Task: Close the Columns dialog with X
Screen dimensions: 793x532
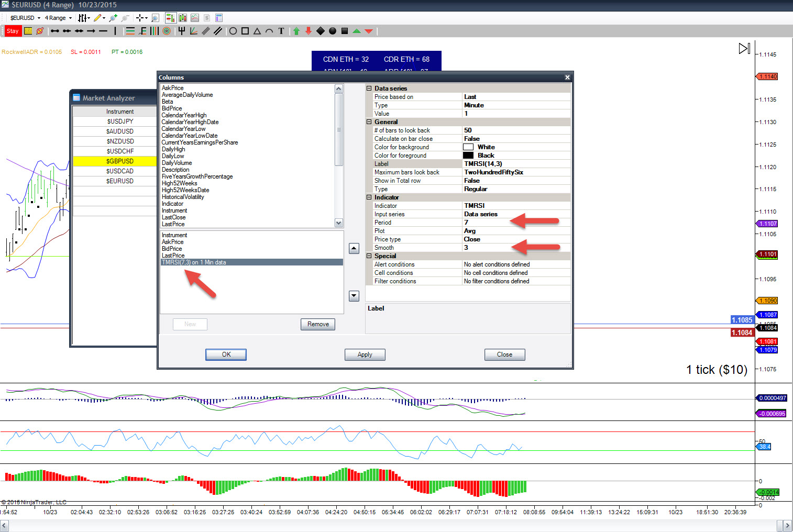Action: coord(567,77)
